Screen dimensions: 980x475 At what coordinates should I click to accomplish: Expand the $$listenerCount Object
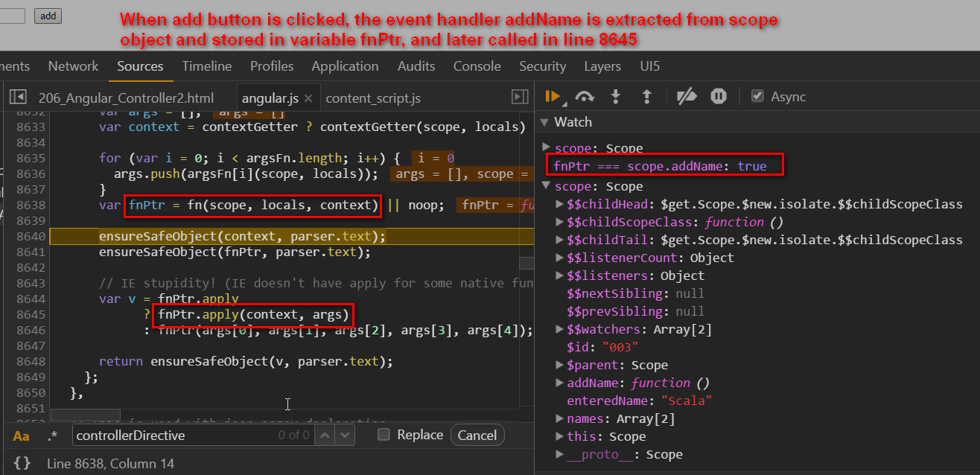[x=560, y=258]
